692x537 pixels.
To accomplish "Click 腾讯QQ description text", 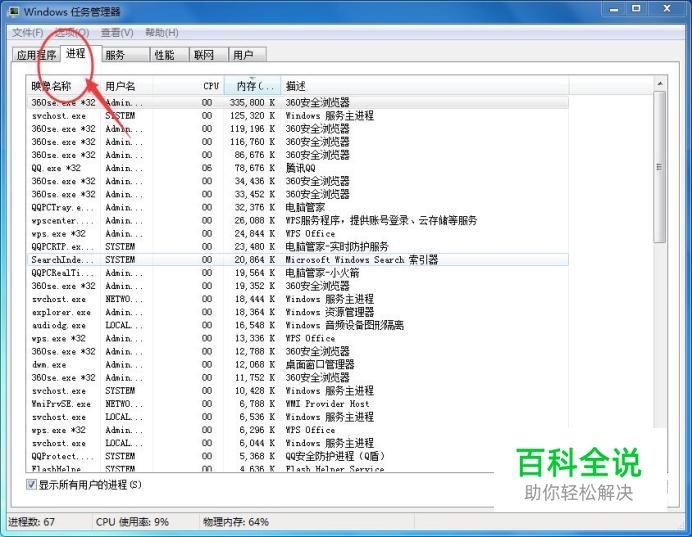I will (x=301, y=168).
